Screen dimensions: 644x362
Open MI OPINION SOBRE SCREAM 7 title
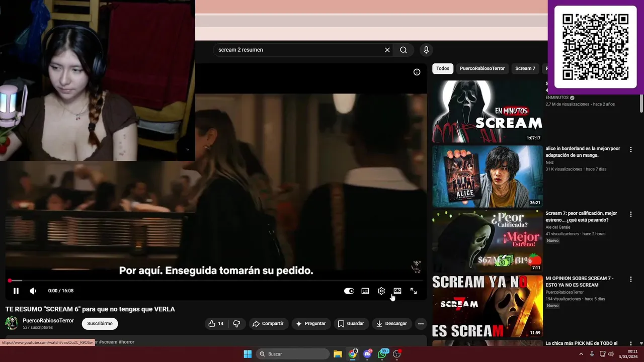[580, 282]
